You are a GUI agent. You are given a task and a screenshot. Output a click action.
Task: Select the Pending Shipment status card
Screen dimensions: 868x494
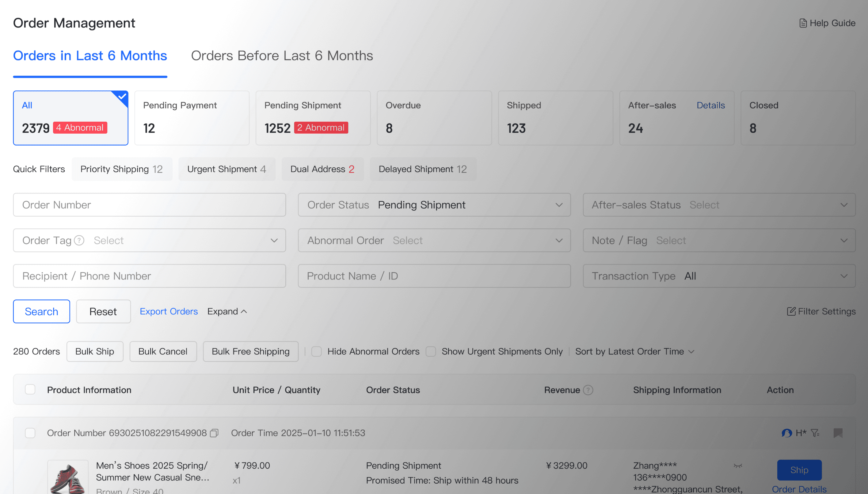[313, 118]
